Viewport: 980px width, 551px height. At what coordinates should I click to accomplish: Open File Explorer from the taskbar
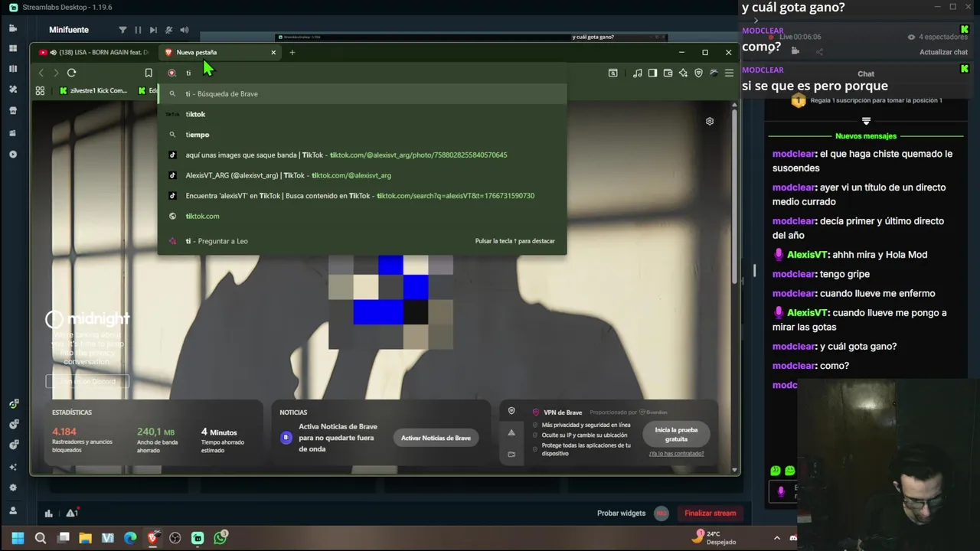pyautogui.click(x=85, y=538)
